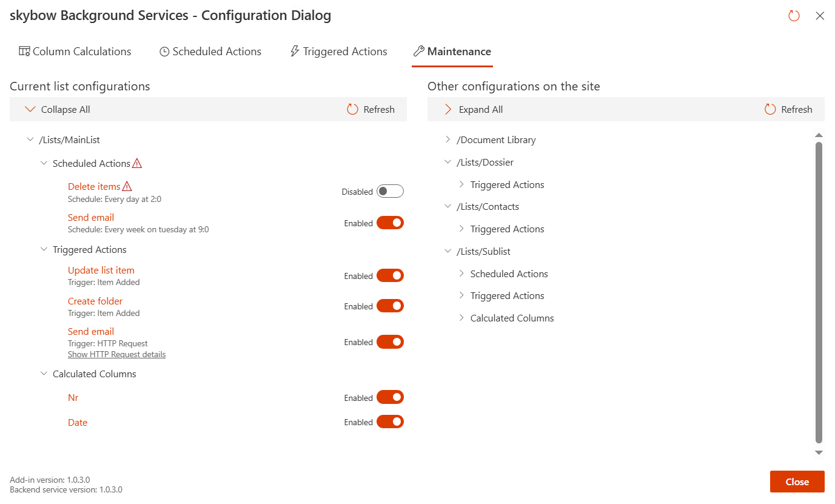Click the warning icon next to Scheduled Actions
The image size is (835, 504).
click(137, 163)
